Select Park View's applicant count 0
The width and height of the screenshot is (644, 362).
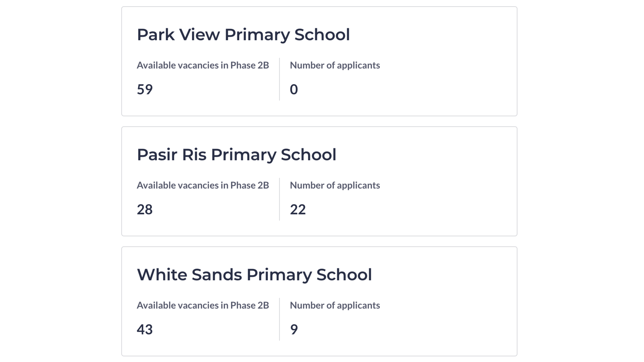(294, 89)
